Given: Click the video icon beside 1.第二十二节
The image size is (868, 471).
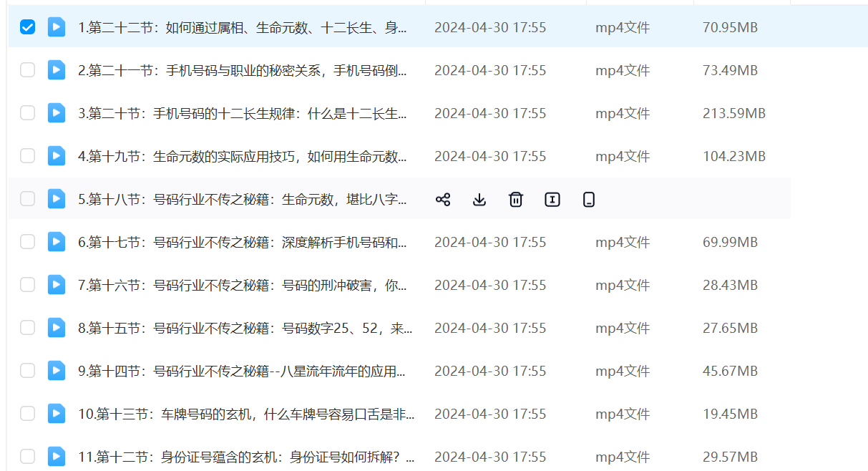Looking at the screenshot, I should [57, 27].
